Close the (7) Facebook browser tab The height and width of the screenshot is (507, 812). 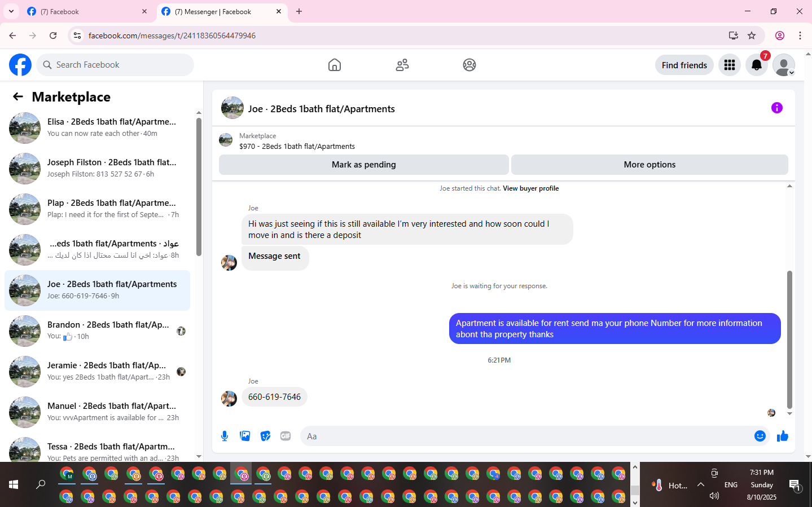pyautogui.click(x=144, y=11)
